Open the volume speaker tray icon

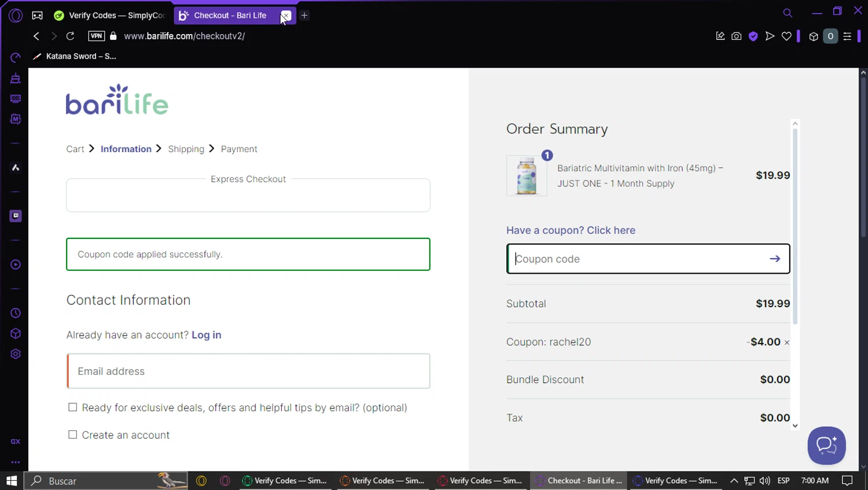pyautogui.click(x=765, y=481)
